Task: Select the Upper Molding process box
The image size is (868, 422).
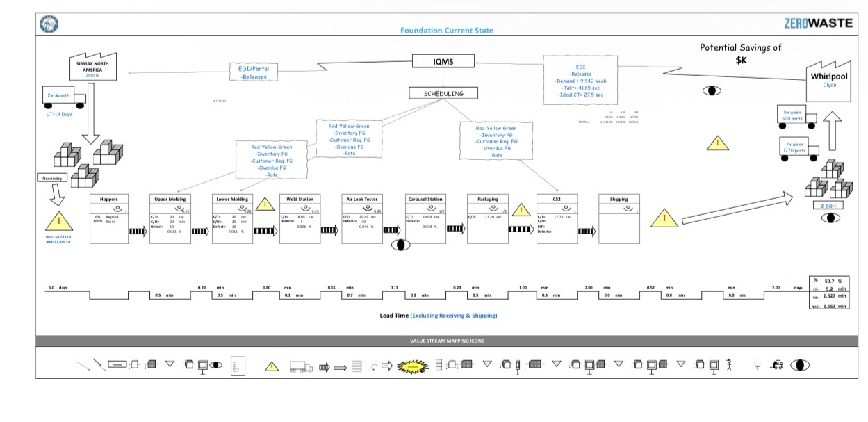Action: pyautogui.click(x=170, y=219)
